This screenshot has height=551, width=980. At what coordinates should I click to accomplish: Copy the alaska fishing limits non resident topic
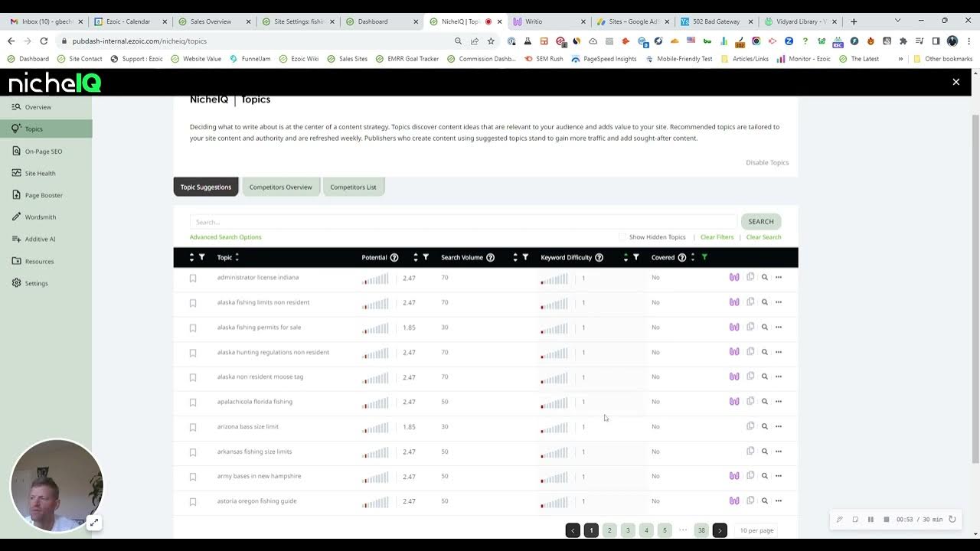coord(750,302)
